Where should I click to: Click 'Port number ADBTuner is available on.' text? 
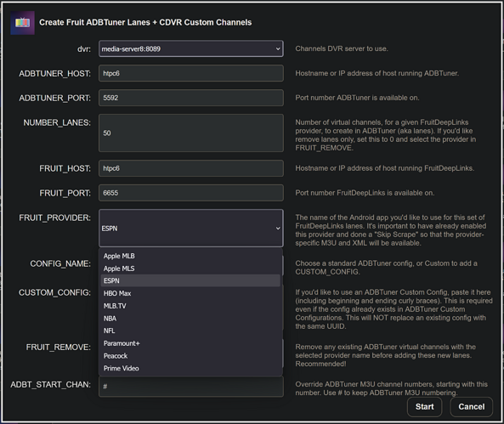(357, 98)
